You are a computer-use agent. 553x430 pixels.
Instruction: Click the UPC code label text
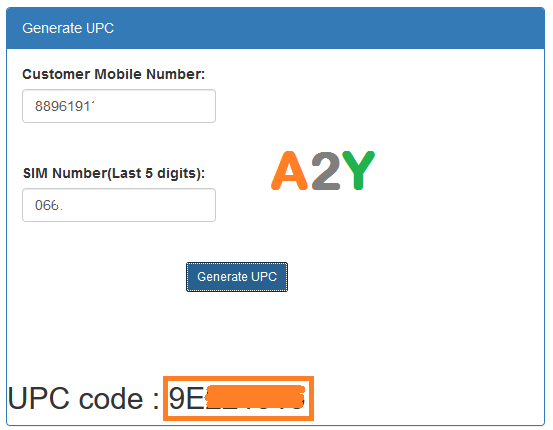click(x=83, y=398)
